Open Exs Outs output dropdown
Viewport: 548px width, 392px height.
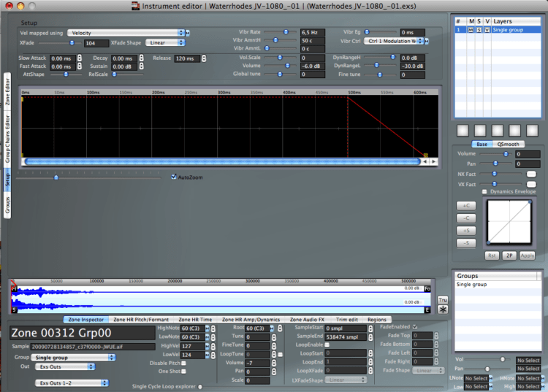click(65, 367)
